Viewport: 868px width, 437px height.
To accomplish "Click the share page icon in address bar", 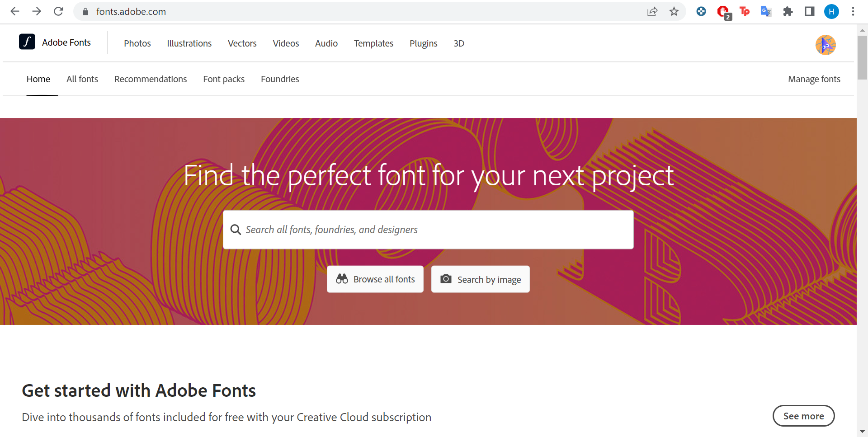I will 652,11.
